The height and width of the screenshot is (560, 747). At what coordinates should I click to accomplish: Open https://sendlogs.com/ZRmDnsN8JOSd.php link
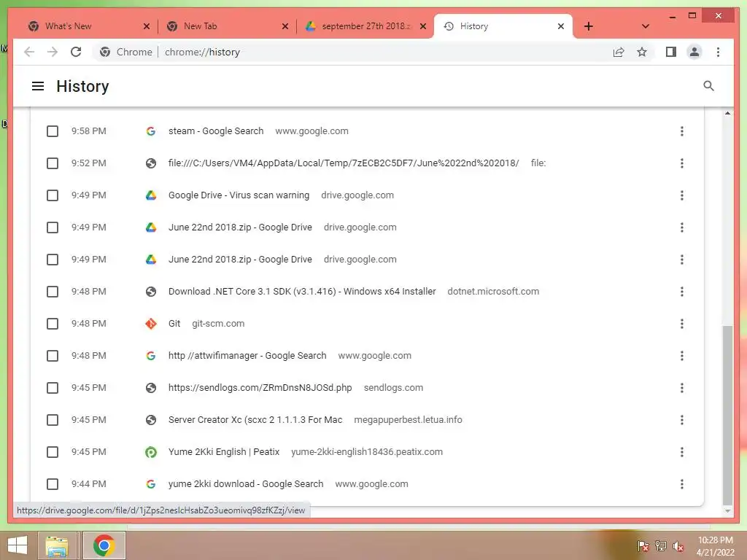[260, 388]
